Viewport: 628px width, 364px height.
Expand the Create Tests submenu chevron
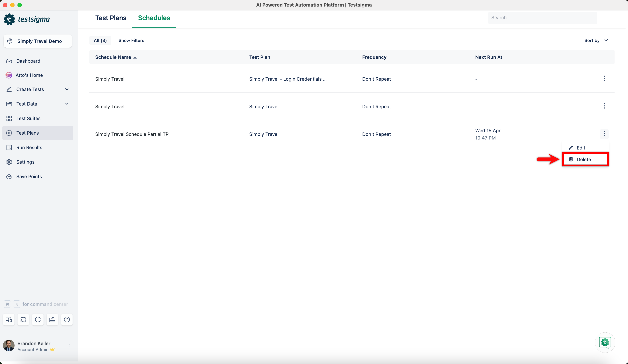pos(67,89)
